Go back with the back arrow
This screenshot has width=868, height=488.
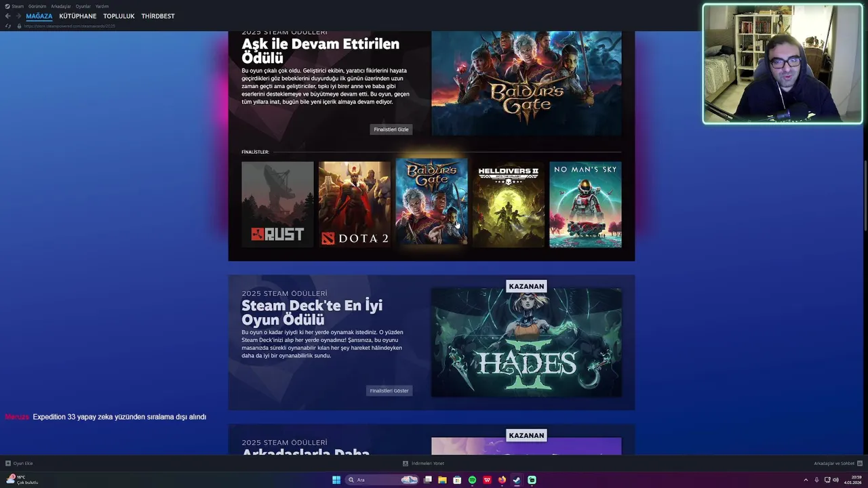tap(8, 16)
